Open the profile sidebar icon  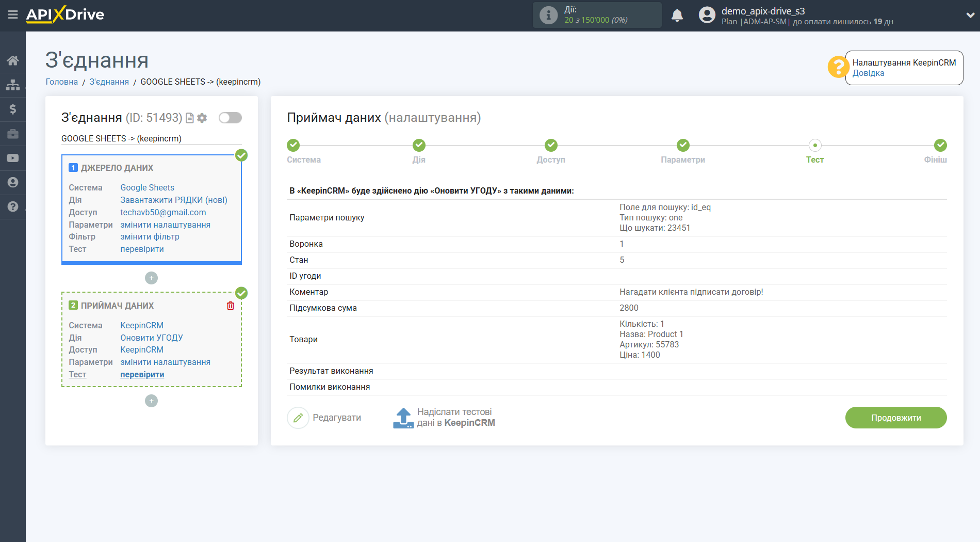tap(13, 182)
